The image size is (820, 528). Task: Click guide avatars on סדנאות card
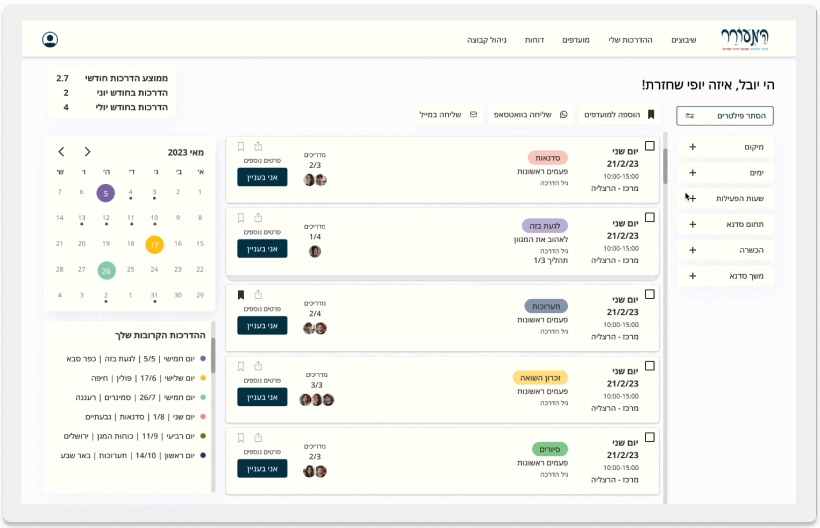point(315,180)
